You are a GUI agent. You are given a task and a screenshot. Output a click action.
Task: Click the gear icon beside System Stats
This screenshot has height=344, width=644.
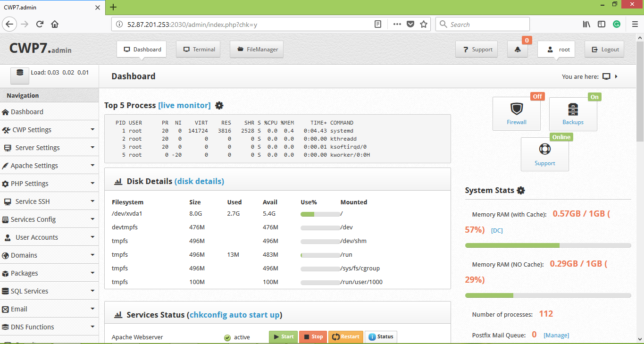(x=521, y=191)
